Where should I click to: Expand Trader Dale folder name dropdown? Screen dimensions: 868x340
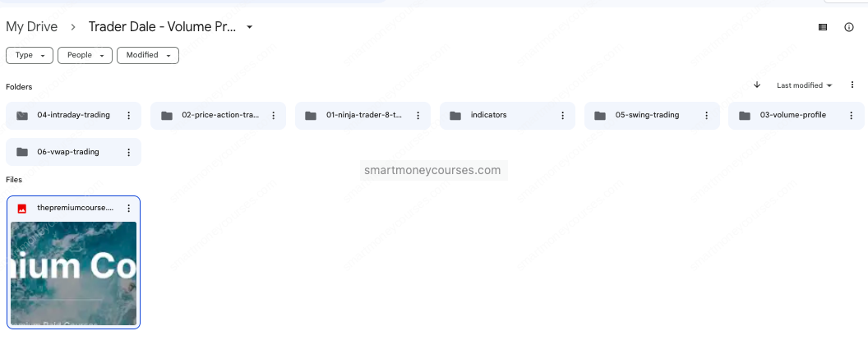pyautogui.click(x=250, y=27)
